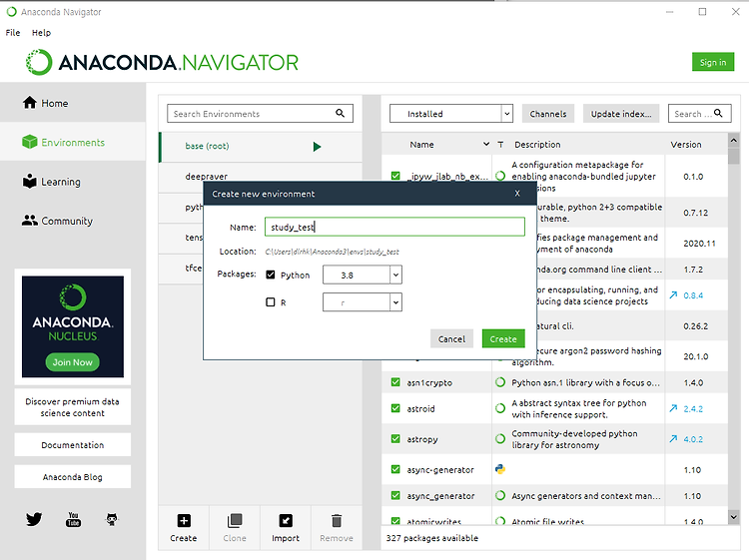Open the YouTube icon link
The image size is (749, 560).
click(73, 519)
